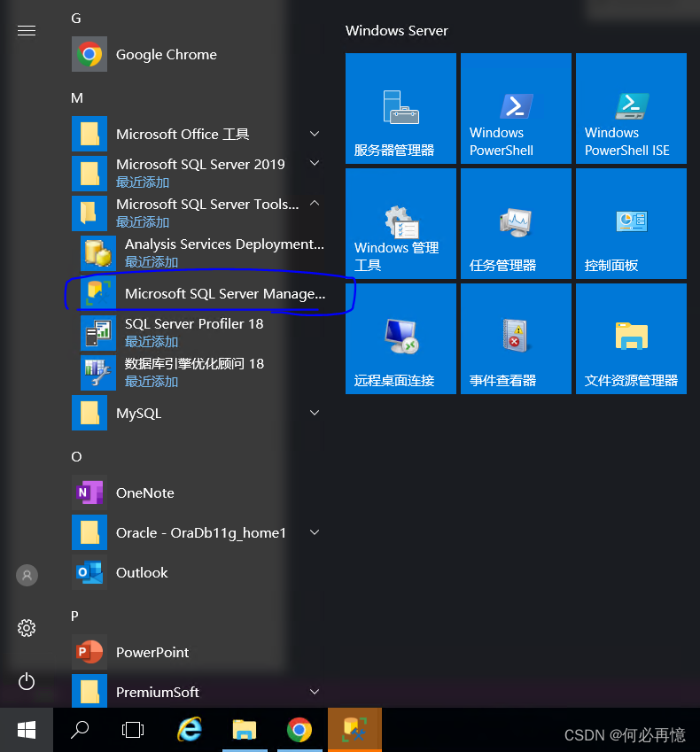Open 数据库引擎优化顾问 18 icon
This screenshot has height=752, width=700.
(x=97, y=373)
